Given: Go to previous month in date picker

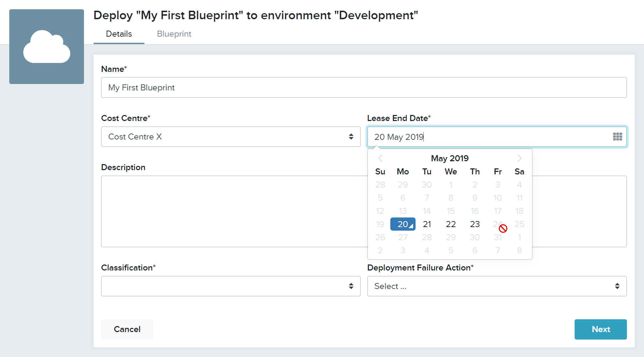Looking at the screenshot, I should coord(380,158).
